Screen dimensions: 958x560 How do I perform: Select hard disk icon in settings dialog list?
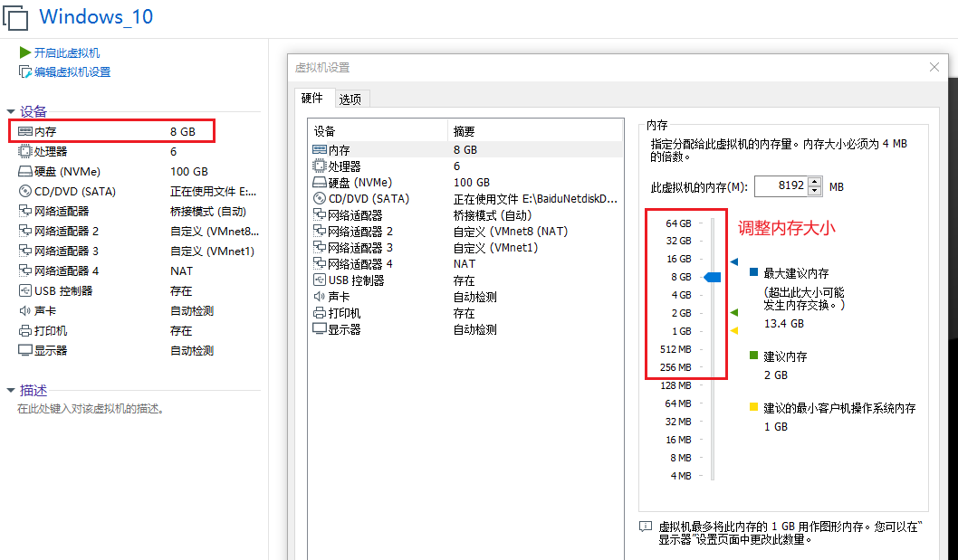[x=320, y=183]
